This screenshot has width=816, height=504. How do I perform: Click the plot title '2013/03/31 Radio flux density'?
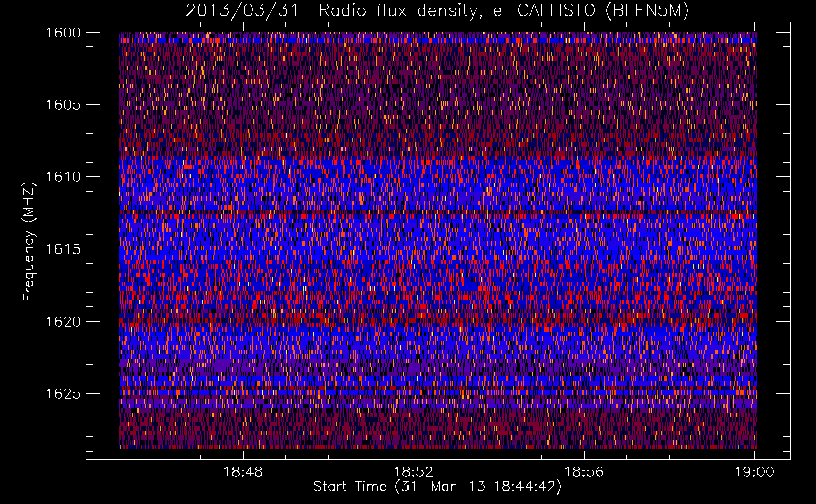coord(437,11)
